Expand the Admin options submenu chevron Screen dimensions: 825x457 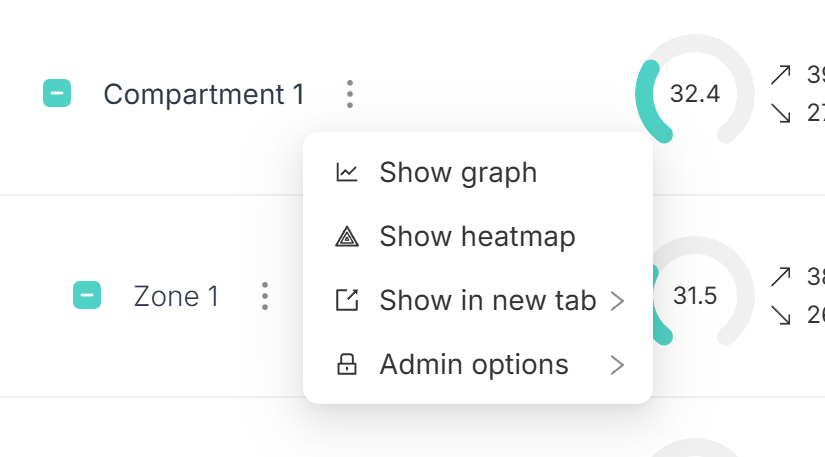click(618, 365)
